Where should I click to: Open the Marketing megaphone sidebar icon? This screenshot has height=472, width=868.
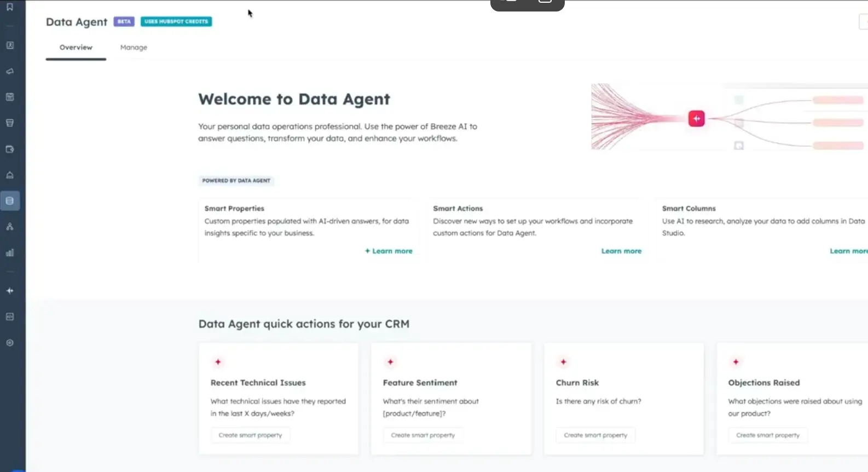(10, 71)
